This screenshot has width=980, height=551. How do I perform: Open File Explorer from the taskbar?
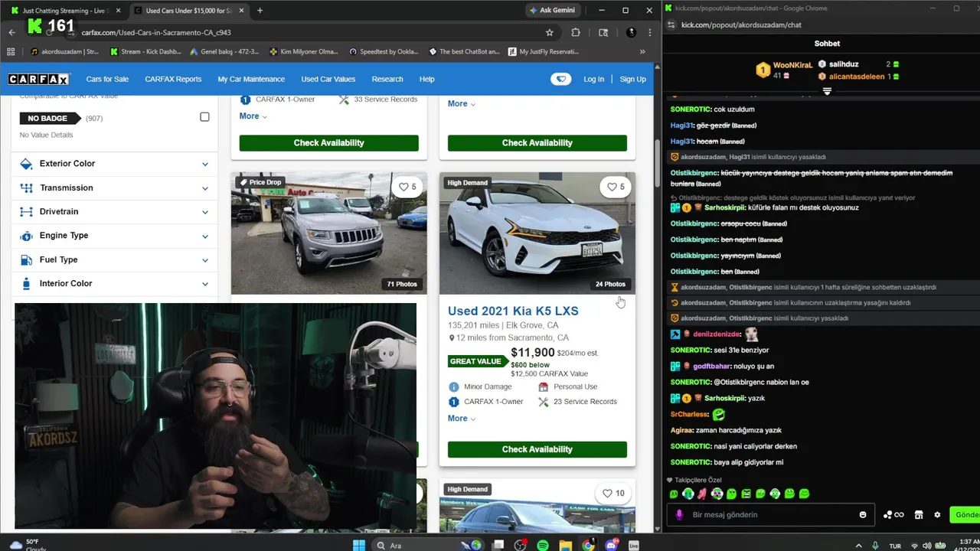pos(565,546)
